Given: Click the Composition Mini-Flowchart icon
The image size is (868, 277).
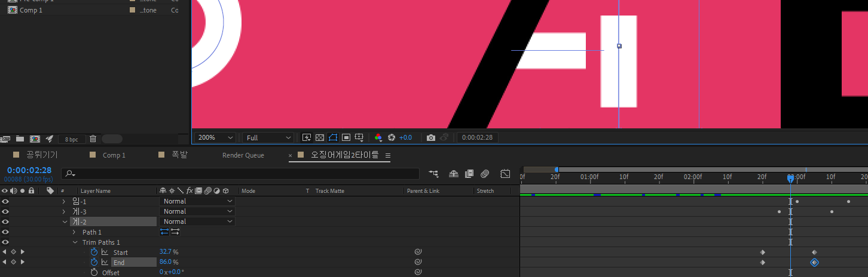Looking at the screenshot, I should (433, 174).
